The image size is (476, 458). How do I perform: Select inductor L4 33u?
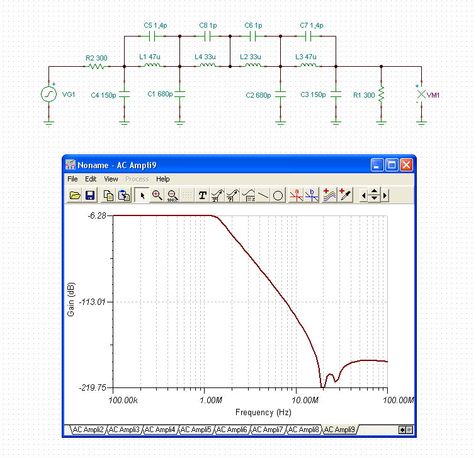click(x=208, y=65)
